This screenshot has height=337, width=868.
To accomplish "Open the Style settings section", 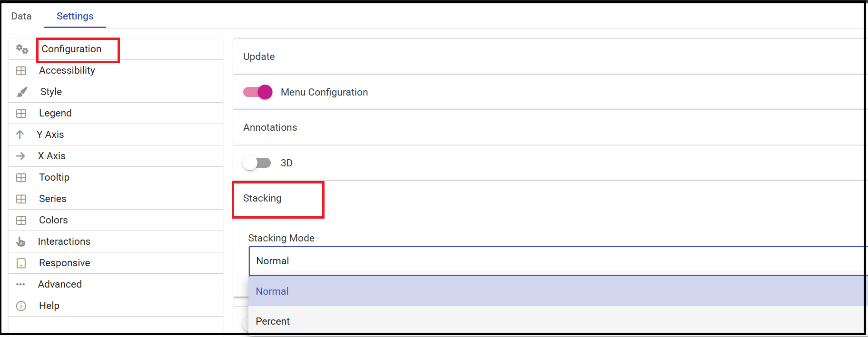I will point(116,92).
